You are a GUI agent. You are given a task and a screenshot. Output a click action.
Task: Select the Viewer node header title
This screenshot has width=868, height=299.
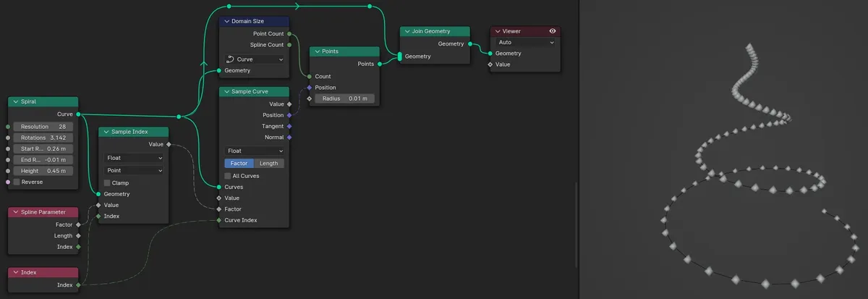[511, 31]
